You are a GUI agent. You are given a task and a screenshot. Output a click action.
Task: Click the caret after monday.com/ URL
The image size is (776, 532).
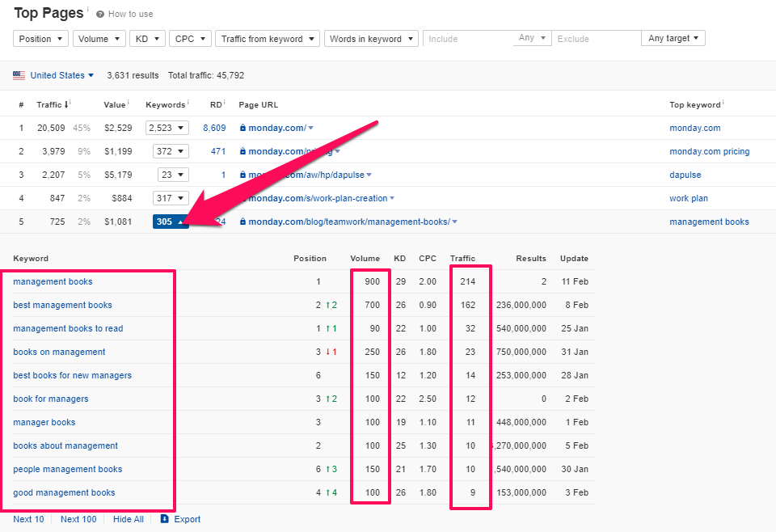(x=311, y=129)
